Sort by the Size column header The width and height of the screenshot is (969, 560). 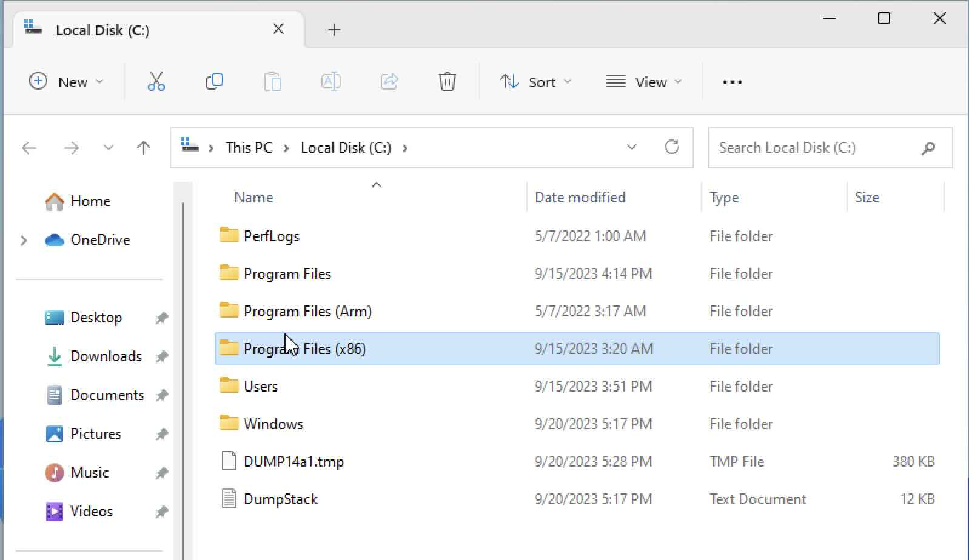point(867,197)
